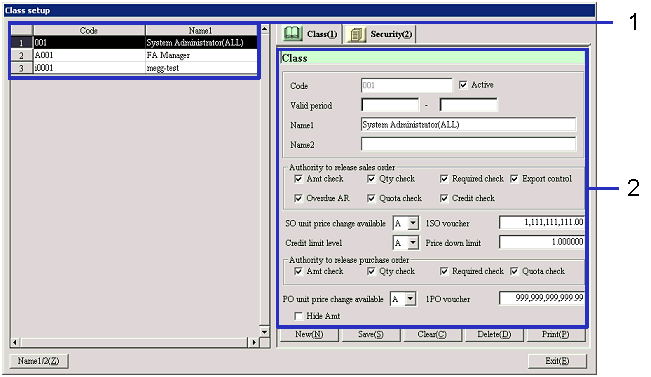Enable the Hide Amt checkbox
This screenshot has height=377, width=651.
pyautogui.click(x=298, y=316)
